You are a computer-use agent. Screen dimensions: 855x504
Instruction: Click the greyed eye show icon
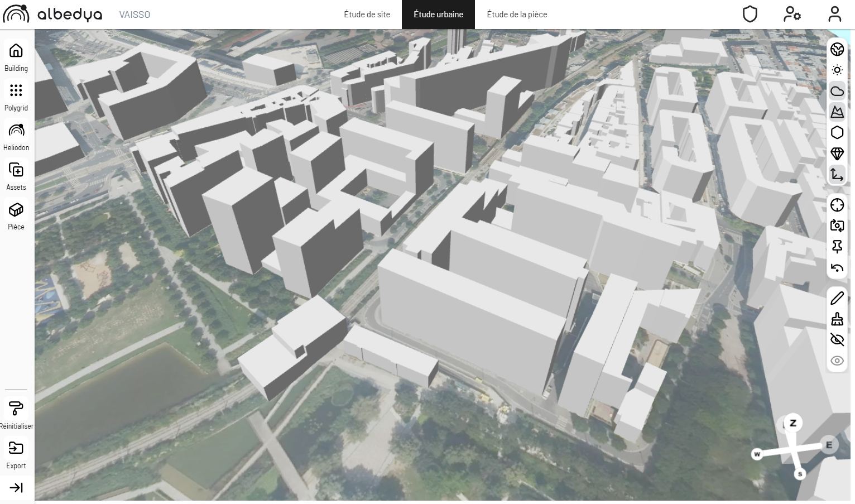pos(837,361)
